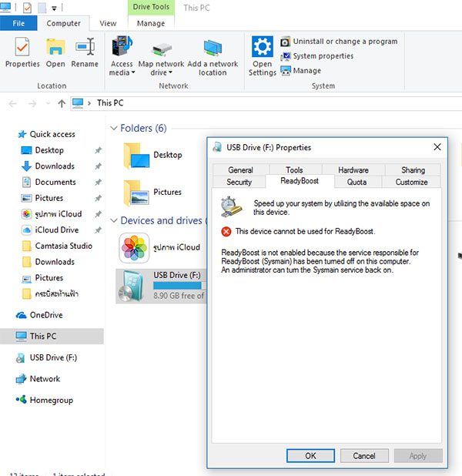The width and height of the screenshot is (462, 476).
Task: Select the General tab in Properties
Action: pyautogui.click(x=240, y=170)
